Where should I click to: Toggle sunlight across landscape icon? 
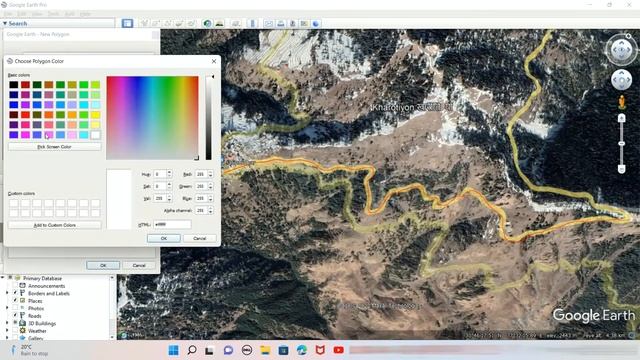pyautogui.click(x=220, y=23)
